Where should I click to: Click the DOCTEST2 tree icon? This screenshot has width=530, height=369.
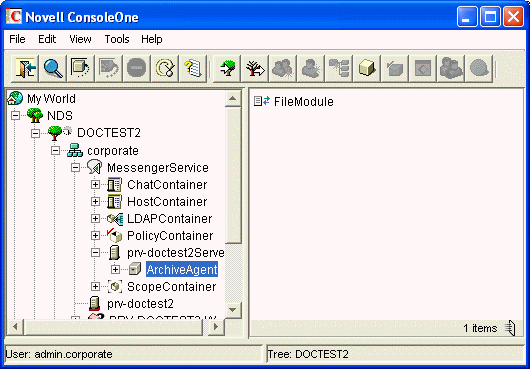coord(55,132)
